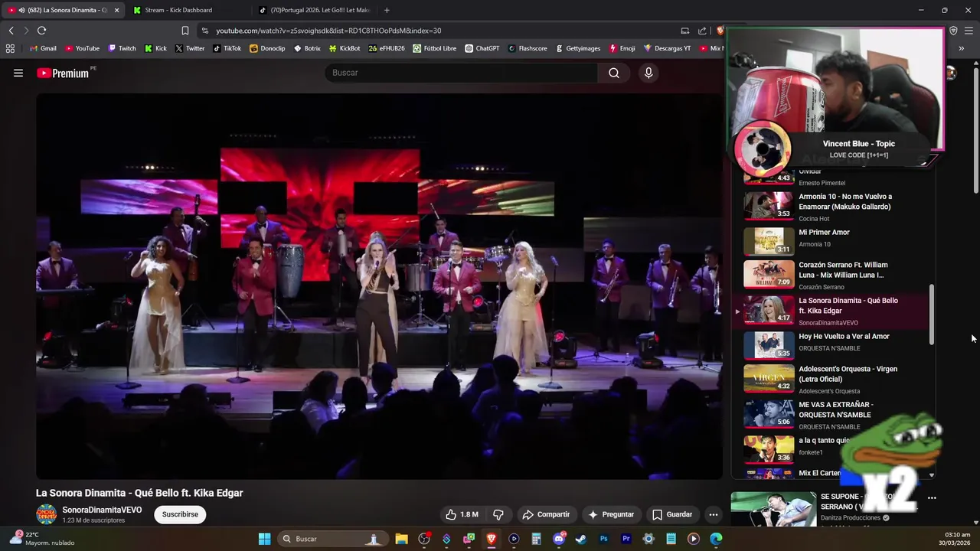Click the main video player
980x551 pixels.
point(379,286)
